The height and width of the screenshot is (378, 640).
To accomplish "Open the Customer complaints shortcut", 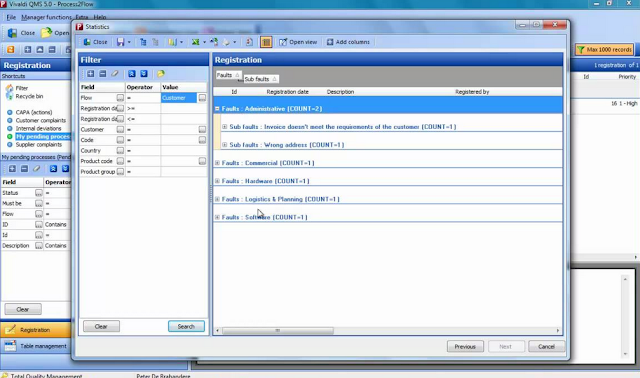I will 36,120.
